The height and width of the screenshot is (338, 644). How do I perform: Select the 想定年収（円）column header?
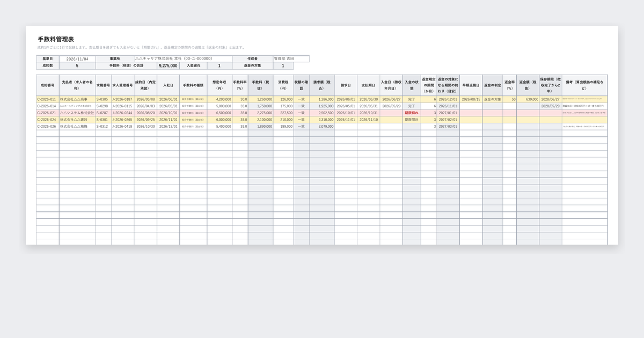click(219, 85)
